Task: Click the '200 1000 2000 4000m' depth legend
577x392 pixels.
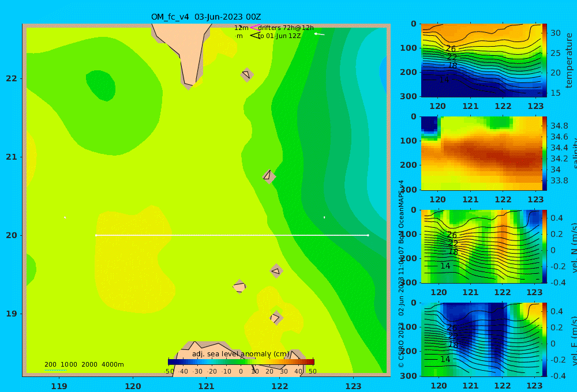Action: 84,364
